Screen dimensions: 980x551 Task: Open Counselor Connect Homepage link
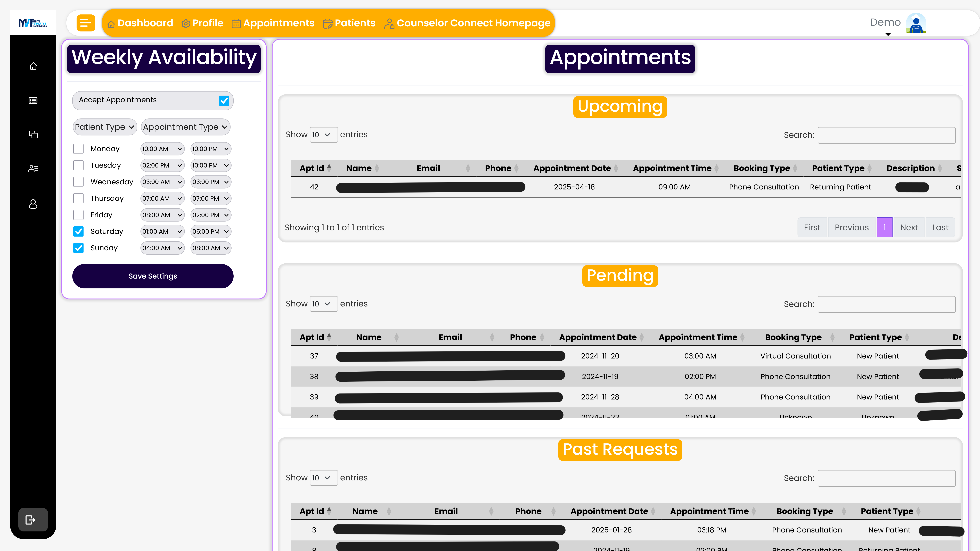click(467, 23)
